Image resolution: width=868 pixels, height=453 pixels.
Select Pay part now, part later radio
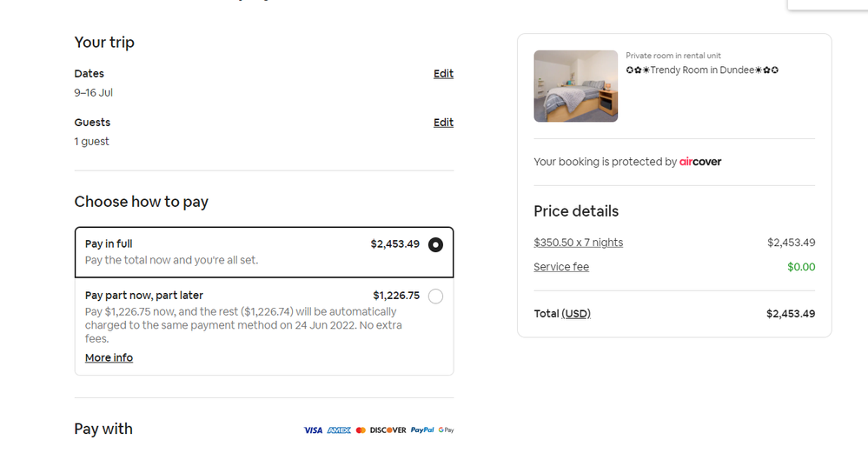[435, 296]
